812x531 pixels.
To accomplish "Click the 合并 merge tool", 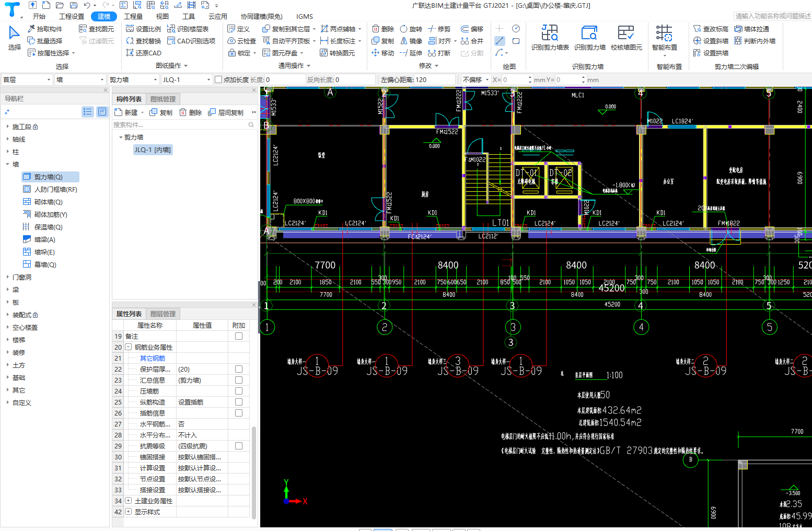I will click(x=472, y=41).
